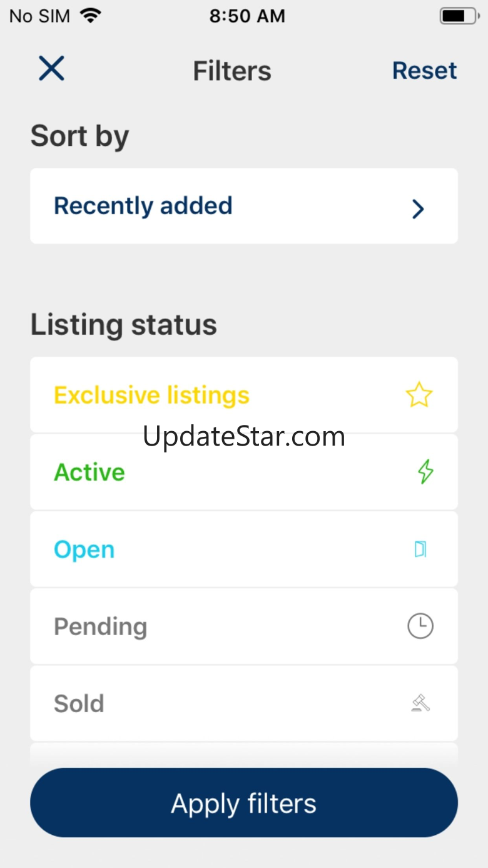
Task: Toggle the Active listing status
Action: click(x=244, y=472)
